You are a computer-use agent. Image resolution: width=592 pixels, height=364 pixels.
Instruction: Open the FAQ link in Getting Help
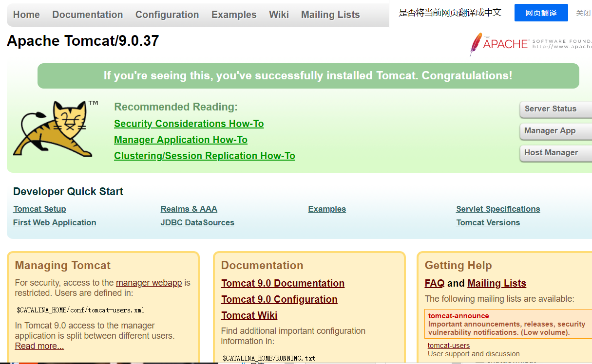tap(435, 283)
